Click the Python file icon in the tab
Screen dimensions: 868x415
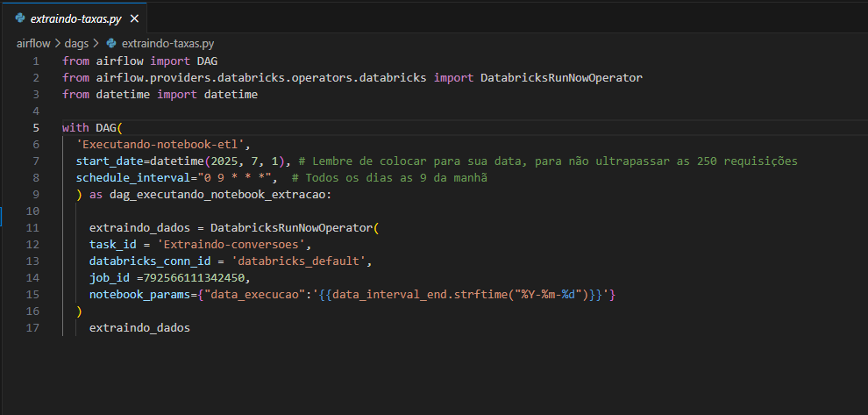click(20, 18)
